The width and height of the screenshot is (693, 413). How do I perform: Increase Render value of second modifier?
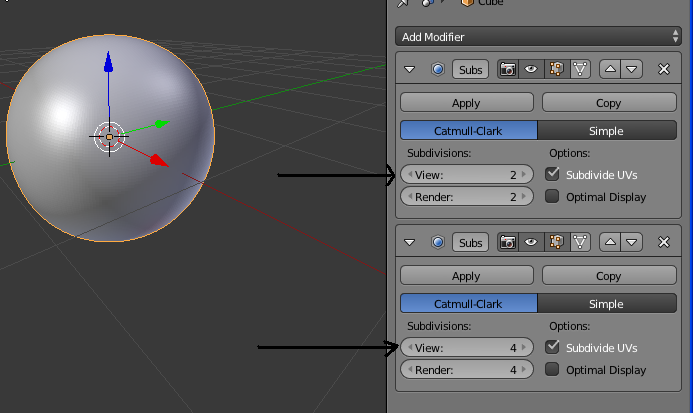pyautogui.click(x=524, y=370)
